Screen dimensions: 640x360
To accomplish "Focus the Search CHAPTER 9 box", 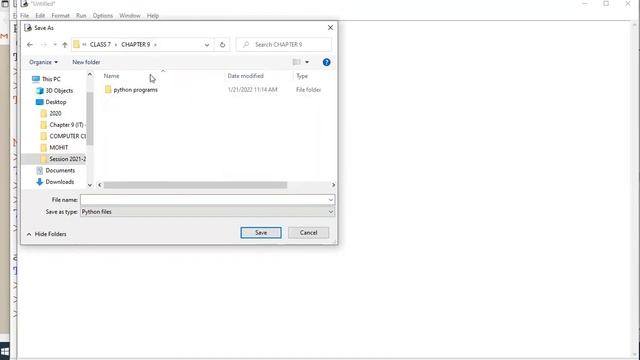I will point(284,44).
